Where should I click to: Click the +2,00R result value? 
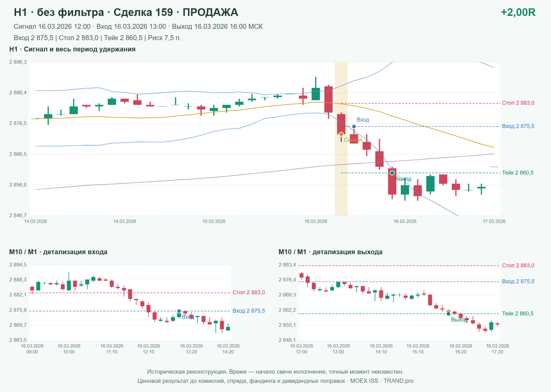[x=518, y=12]
